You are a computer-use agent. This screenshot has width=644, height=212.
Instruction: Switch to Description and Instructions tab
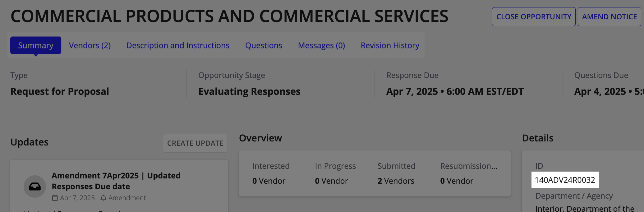[x=178, y=45]
